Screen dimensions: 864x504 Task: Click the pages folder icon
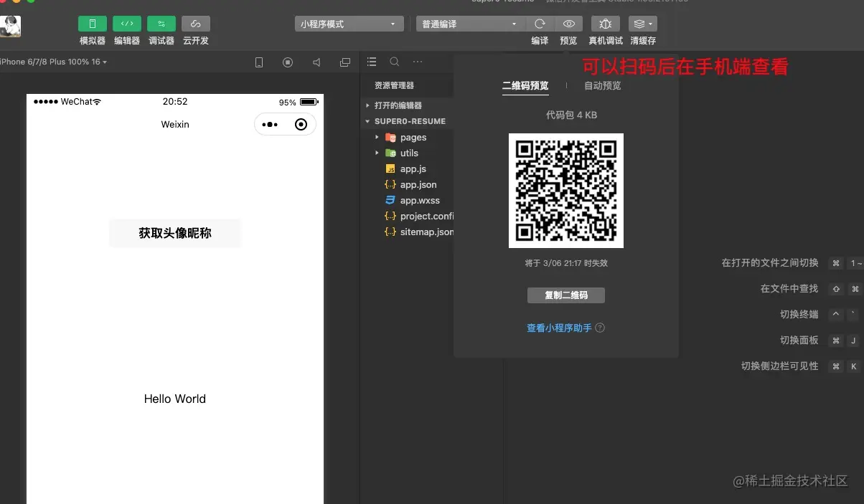(390, 137)
